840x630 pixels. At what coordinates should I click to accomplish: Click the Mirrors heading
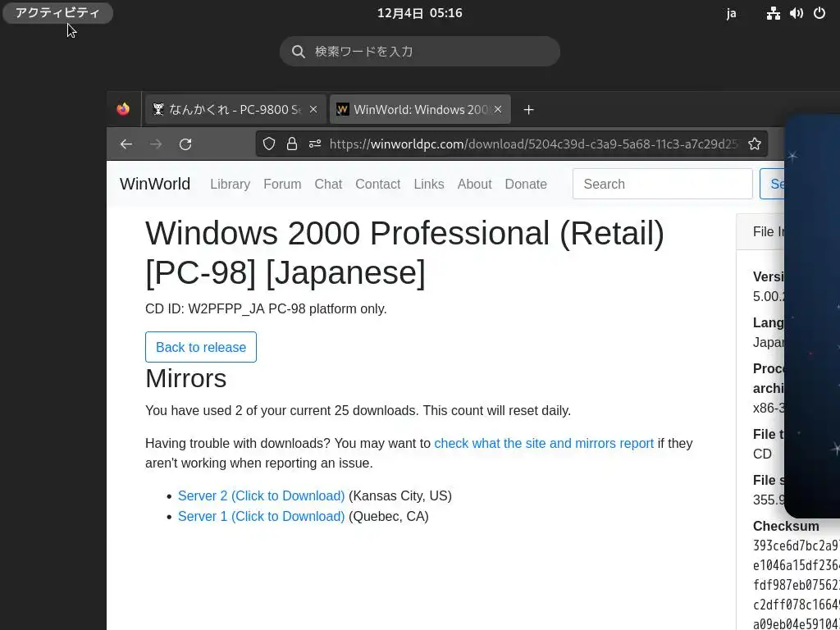click(186, 378)
